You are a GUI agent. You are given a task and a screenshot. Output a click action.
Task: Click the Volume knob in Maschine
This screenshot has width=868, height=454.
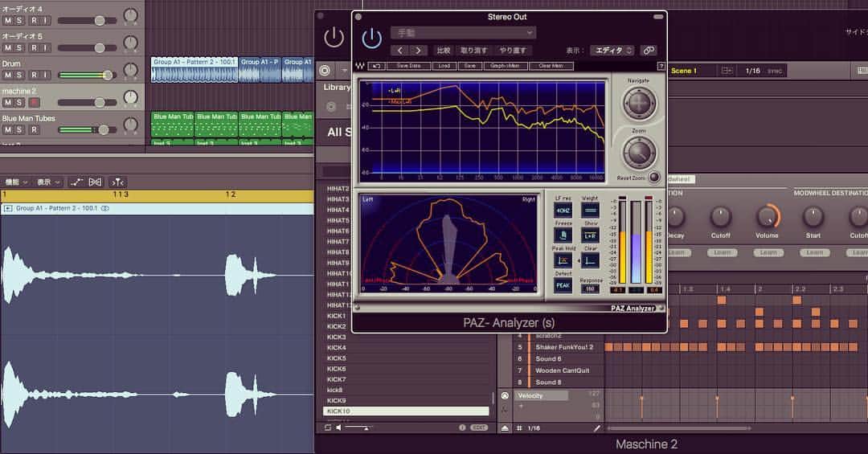coord(768,216)
